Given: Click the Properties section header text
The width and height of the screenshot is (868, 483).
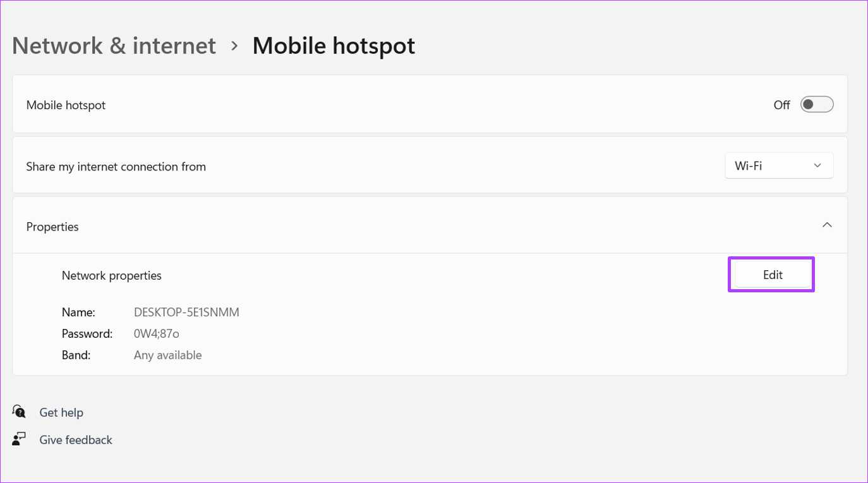Looking at the screenshot, I should 52,227.
